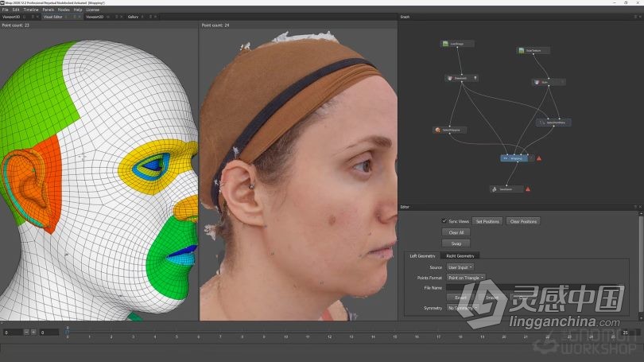This screenshot has height=362, width=644.
Task: Float the Graph panel
Action: point(635,17)
